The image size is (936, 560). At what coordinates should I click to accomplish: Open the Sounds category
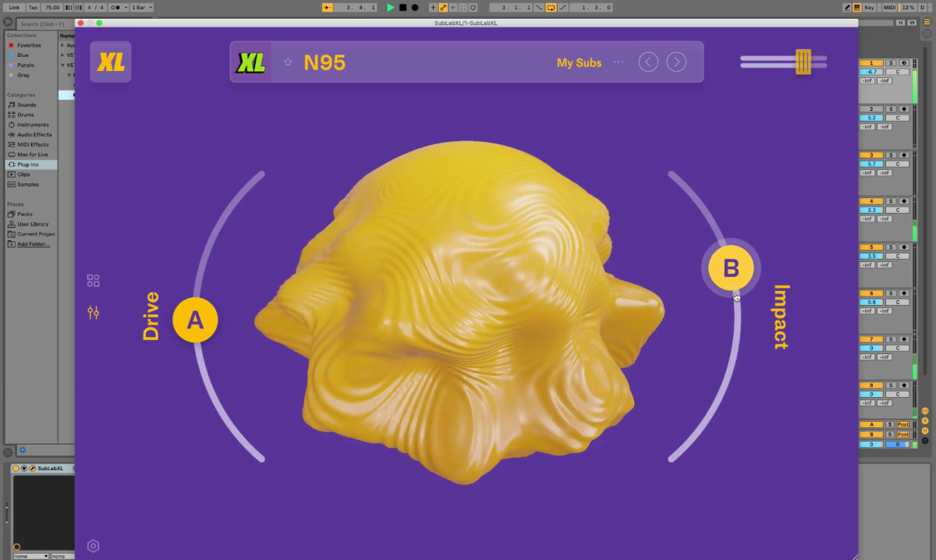(27, 105)
